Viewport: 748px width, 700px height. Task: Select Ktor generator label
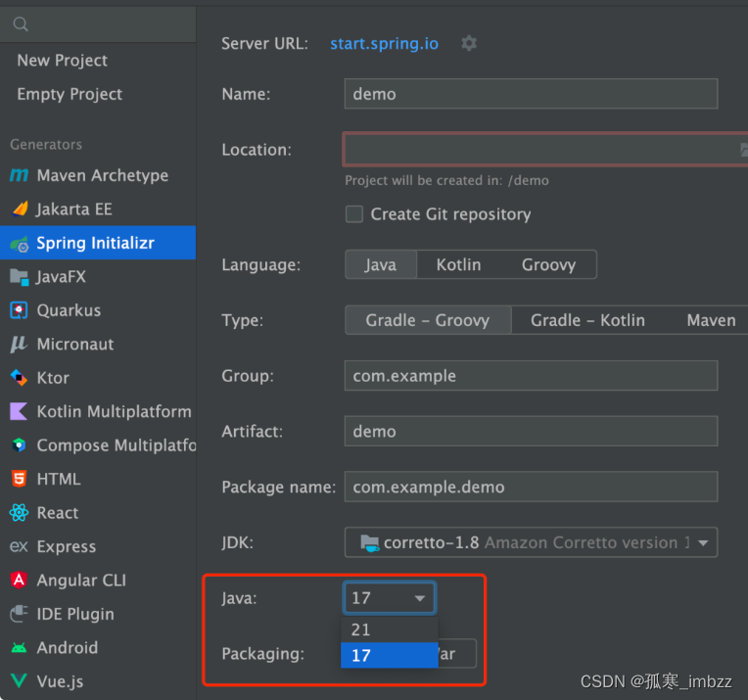coord(53,378)
